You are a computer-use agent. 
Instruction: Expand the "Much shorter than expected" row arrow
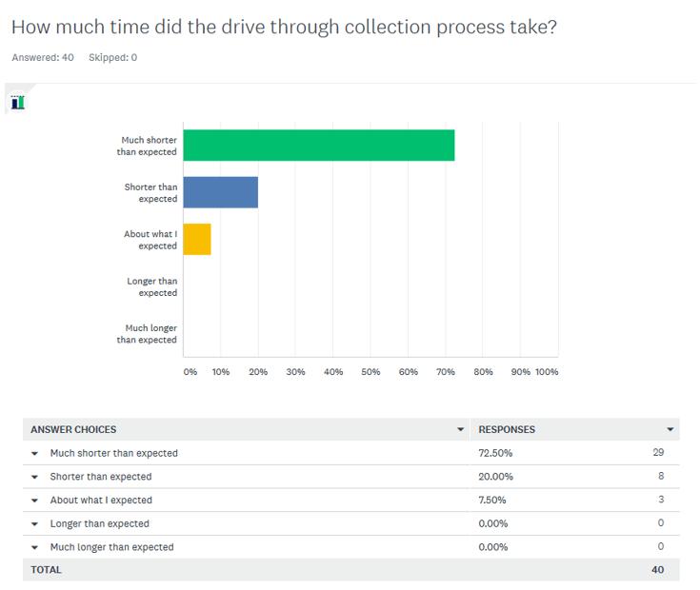click(x=35, y=454)
